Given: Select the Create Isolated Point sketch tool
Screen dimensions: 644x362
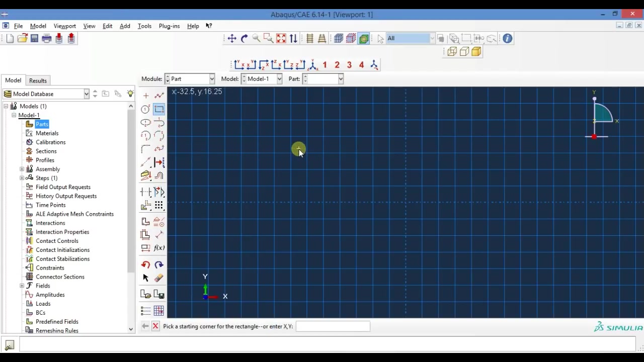Looking at the screenshot, I should point(146,96).
